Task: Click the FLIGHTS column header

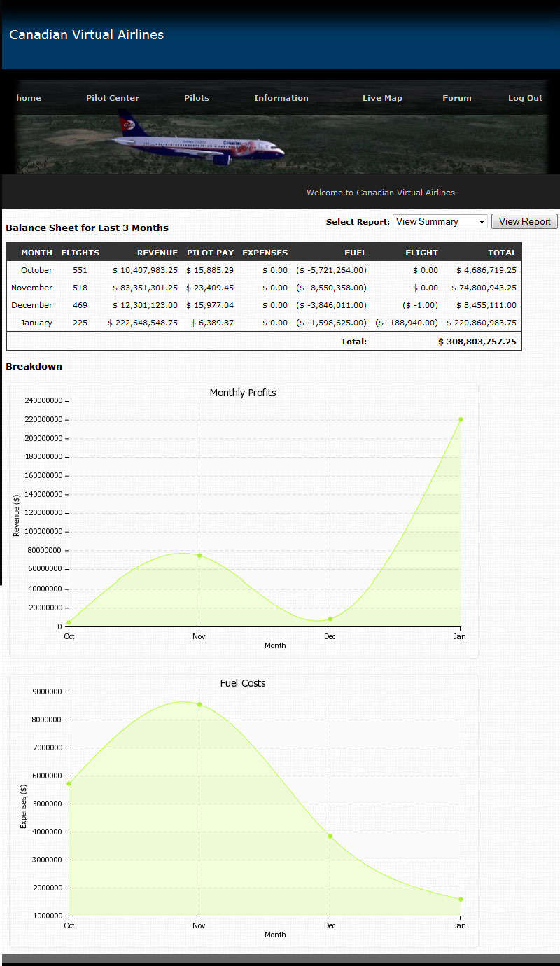Action: tap(80, 253)
